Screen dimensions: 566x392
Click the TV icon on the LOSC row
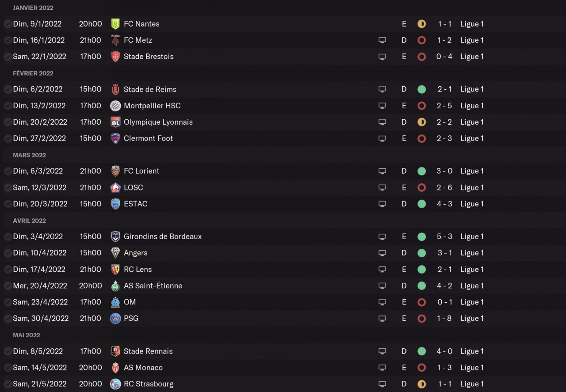tap(382, 187)
